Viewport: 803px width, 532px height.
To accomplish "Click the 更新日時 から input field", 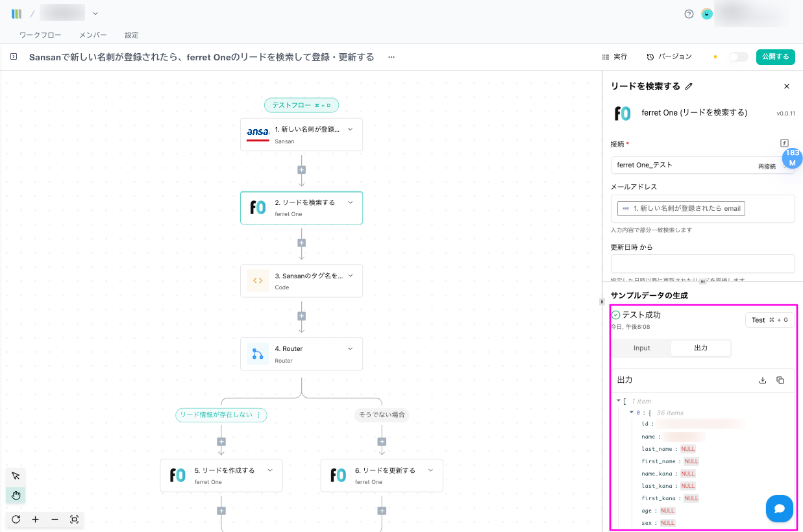I will coord(702,263).
